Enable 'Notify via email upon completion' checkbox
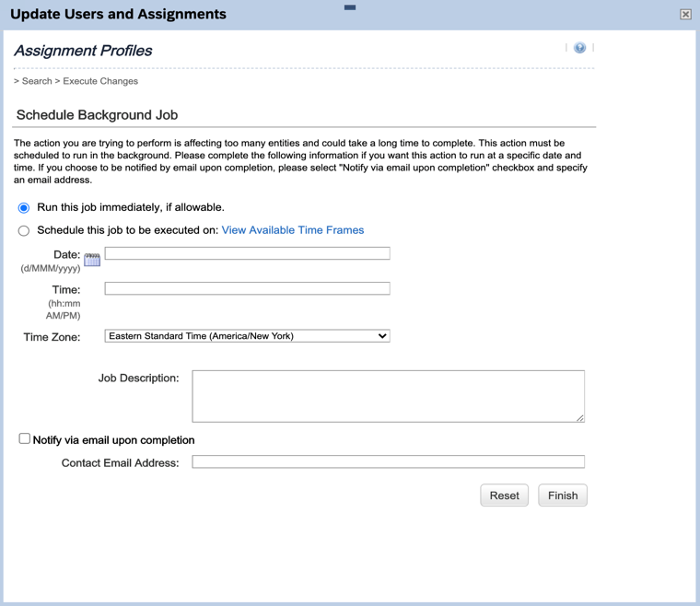Screen dimensions: 700x606 point(25,439)
